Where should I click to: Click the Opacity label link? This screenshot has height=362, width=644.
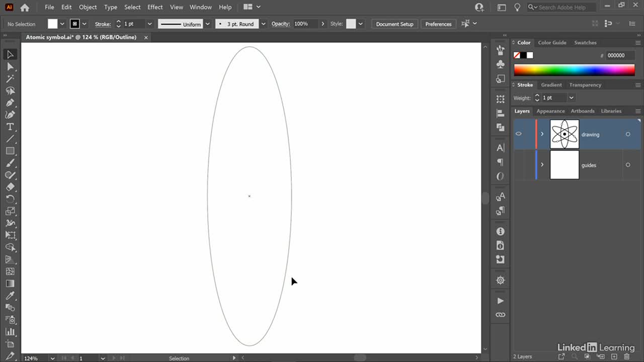tap(281, 24)
